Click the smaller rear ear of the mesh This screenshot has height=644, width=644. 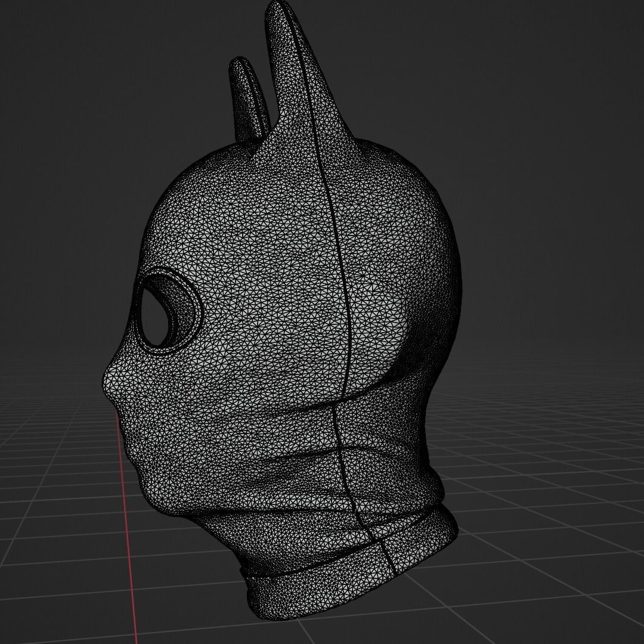[249, 101]
